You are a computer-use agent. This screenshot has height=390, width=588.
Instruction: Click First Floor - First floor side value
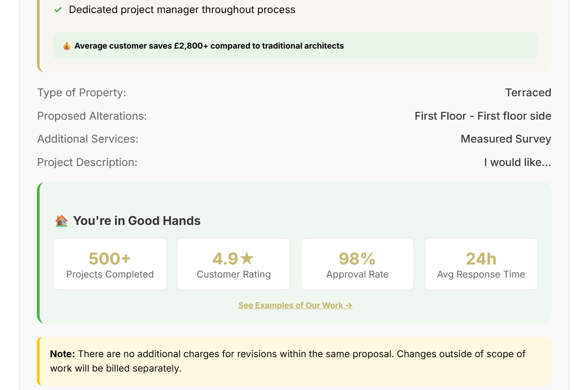click(x=483, y=116)
